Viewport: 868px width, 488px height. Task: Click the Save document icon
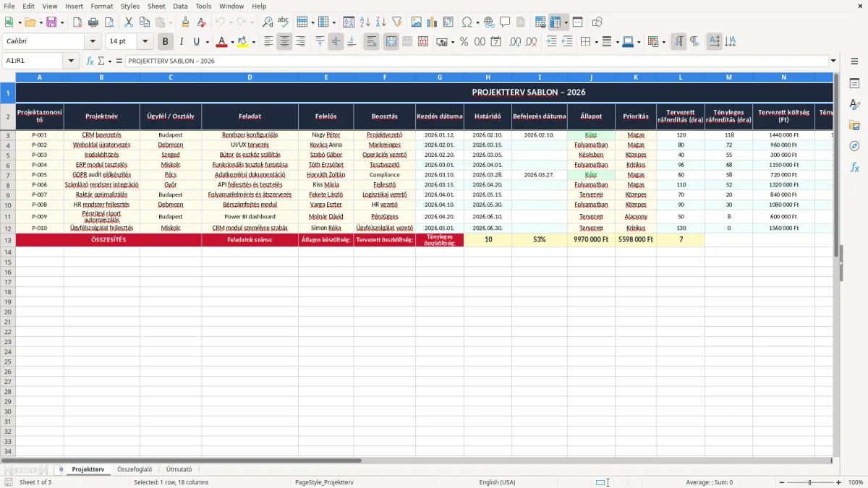pos(51,22)
